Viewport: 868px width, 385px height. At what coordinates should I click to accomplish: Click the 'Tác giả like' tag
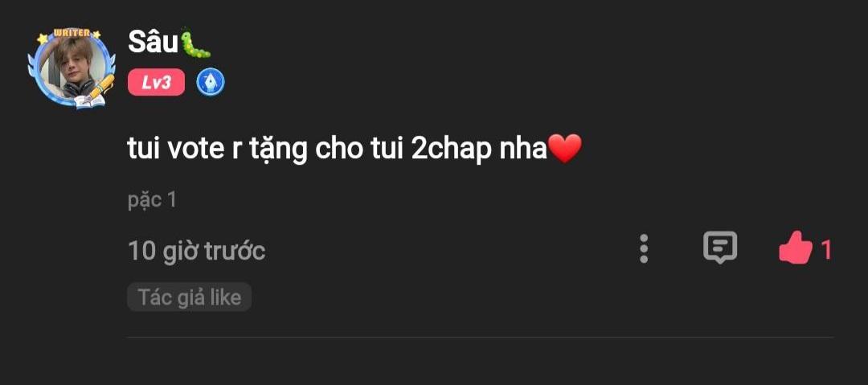190,297
